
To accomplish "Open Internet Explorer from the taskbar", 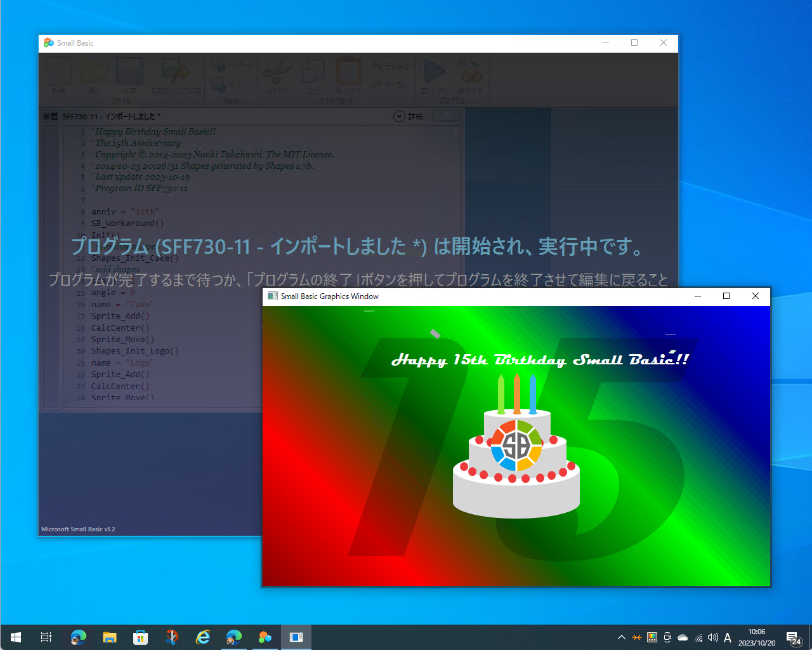I will (203, 637).
